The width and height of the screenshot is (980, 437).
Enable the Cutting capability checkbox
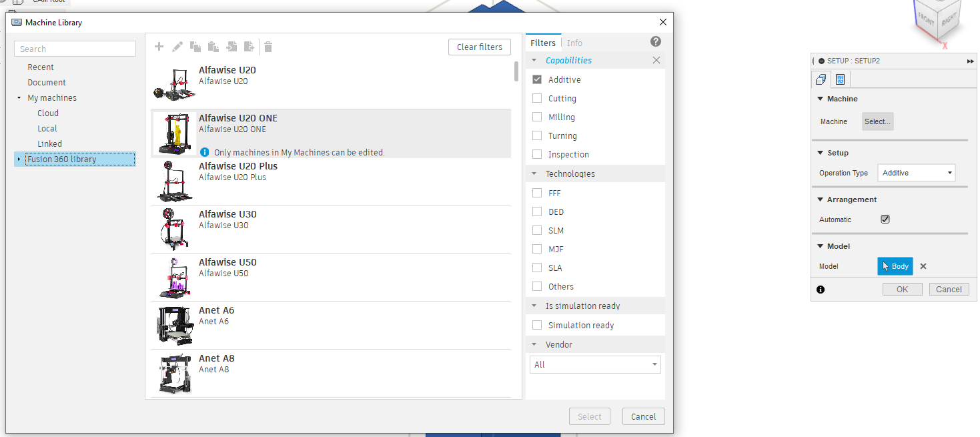[537, 98]
